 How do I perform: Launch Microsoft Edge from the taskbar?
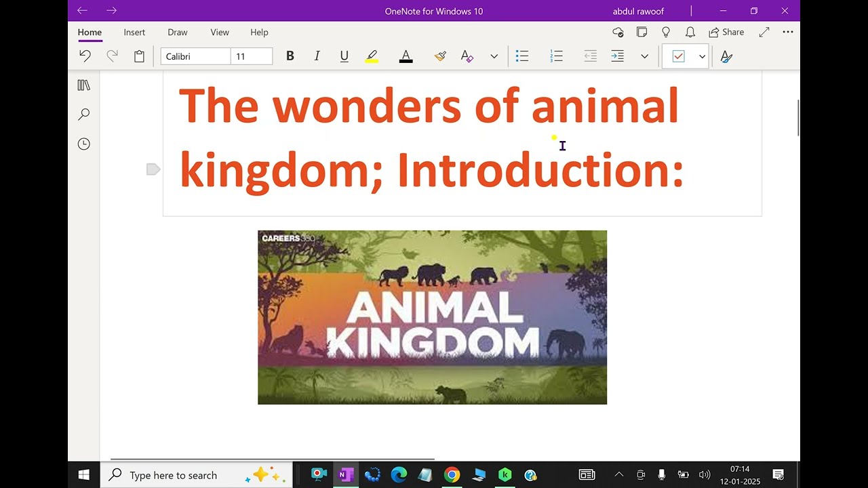399,475
